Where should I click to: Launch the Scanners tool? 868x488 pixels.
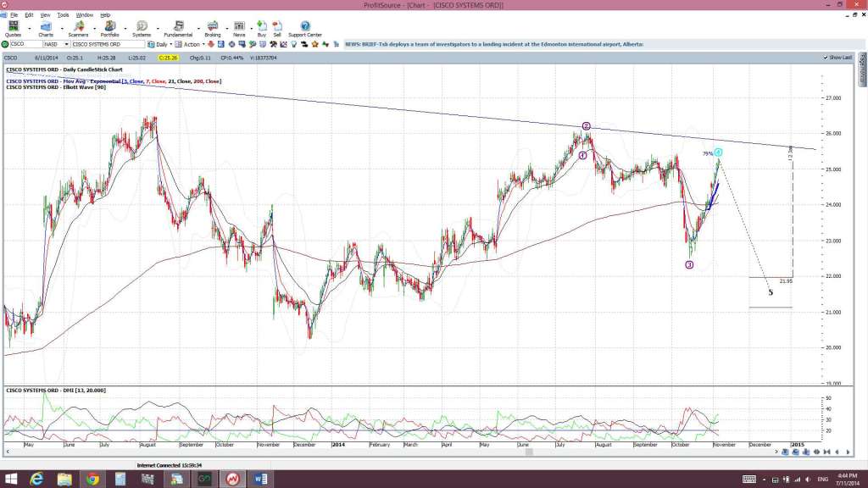pos(79,29)
